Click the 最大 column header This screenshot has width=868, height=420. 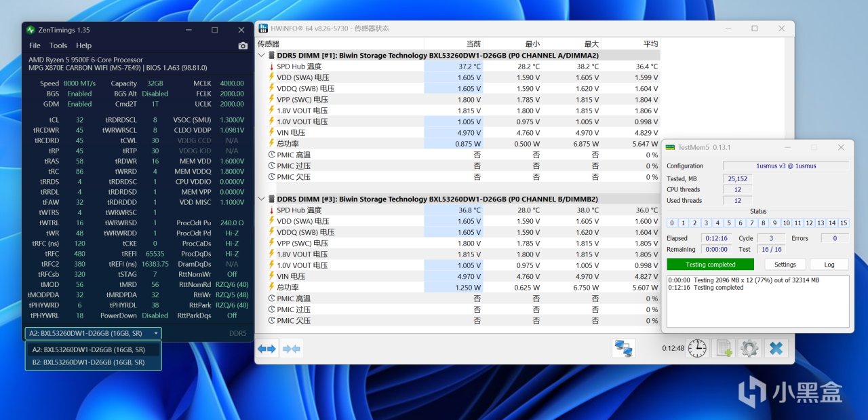tap(591, 43)
